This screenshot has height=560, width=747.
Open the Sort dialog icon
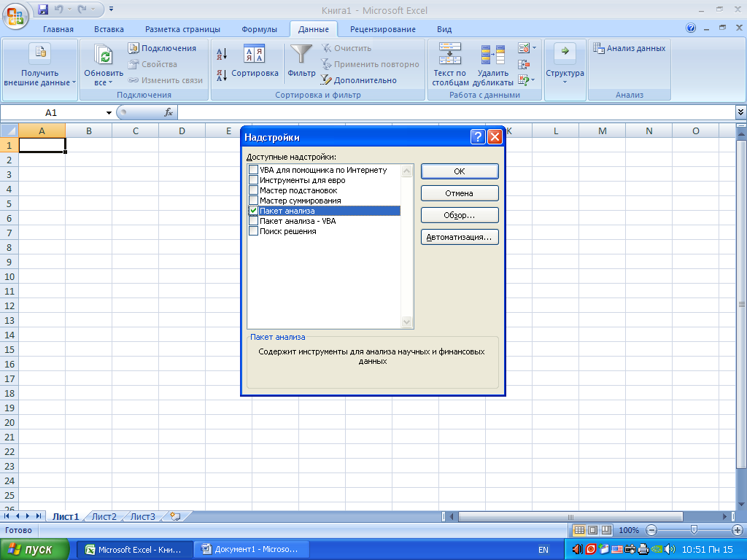[255, 54]
